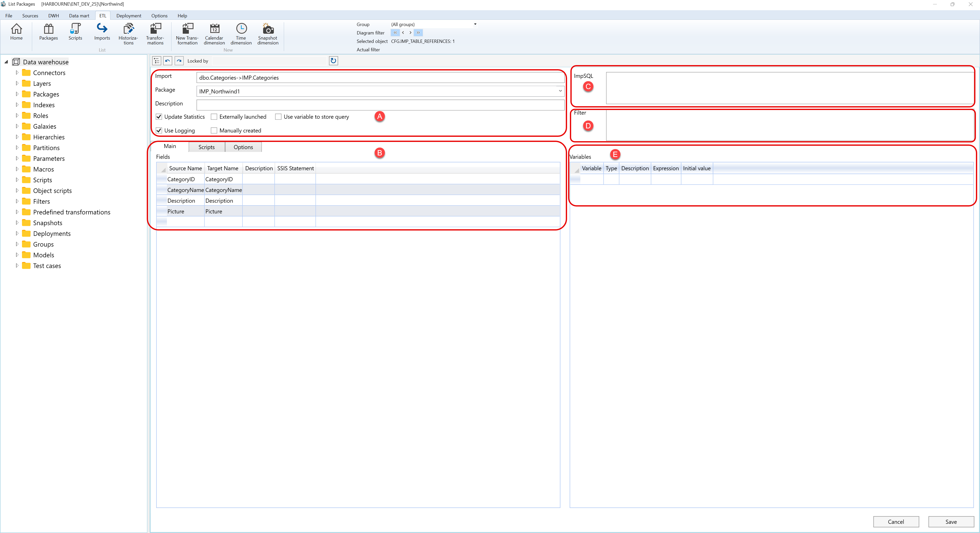Viewport: 980px width, 533px height.
Task: Enable Use variable to store query
Action: 278,117
